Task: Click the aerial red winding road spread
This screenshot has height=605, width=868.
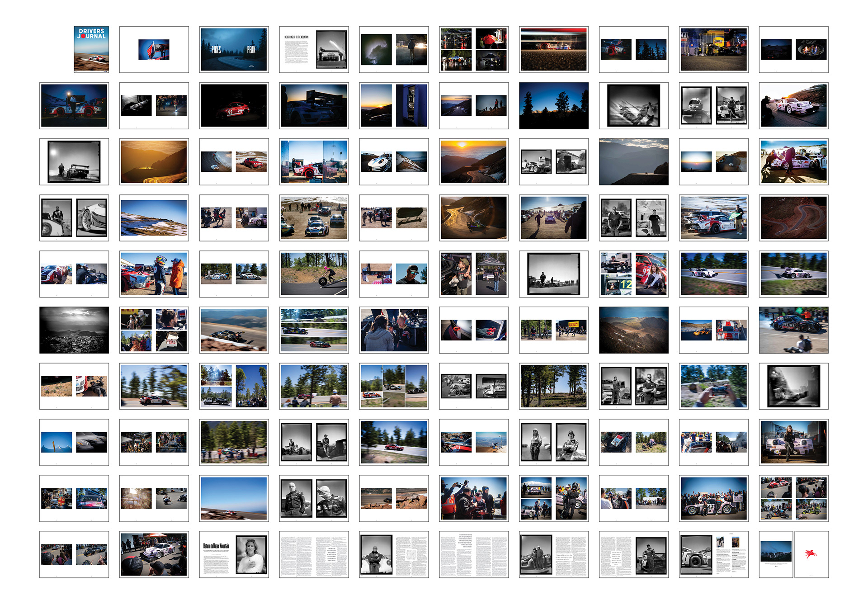Action: pyautogui.click(x=793, y=217)
